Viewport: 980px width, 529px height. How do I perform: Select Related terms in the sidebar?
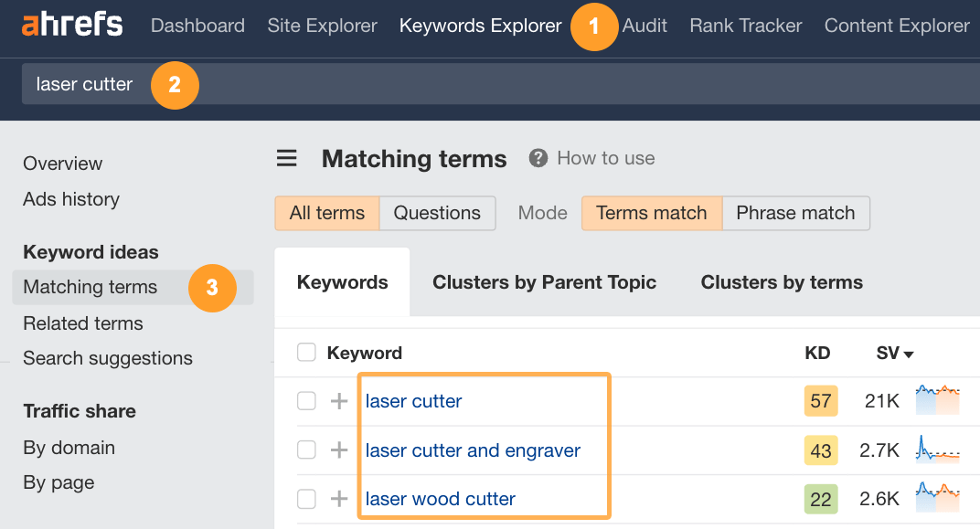[82, 323]
